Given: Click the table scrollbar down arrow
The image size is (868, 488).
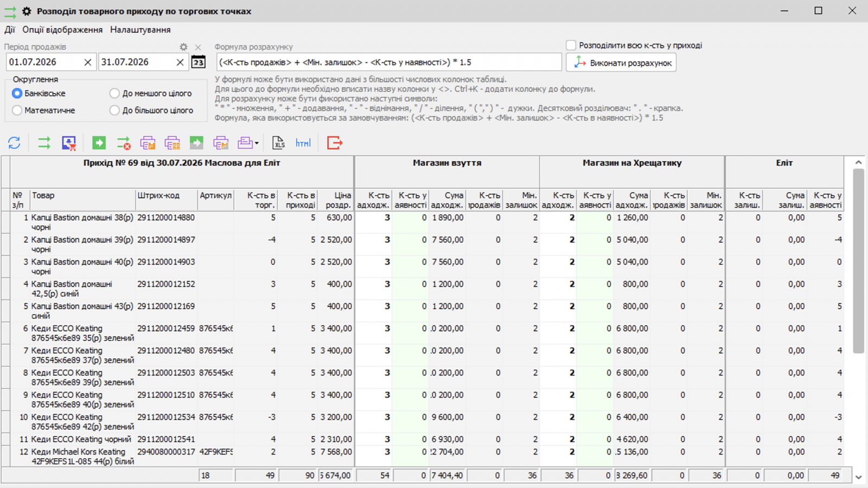Looking at the screenshot, I should (x=858, y=477).
